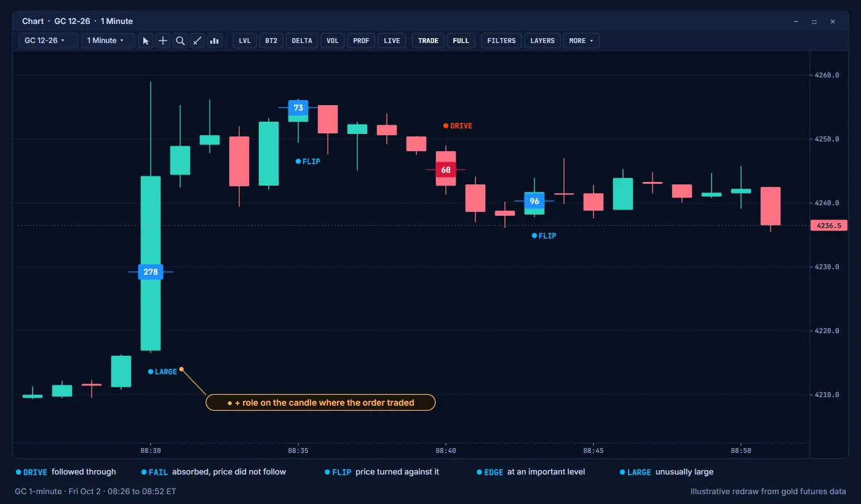Maximize the Chart window
Screen dimensions: 861x504
[x=814, y=22]
